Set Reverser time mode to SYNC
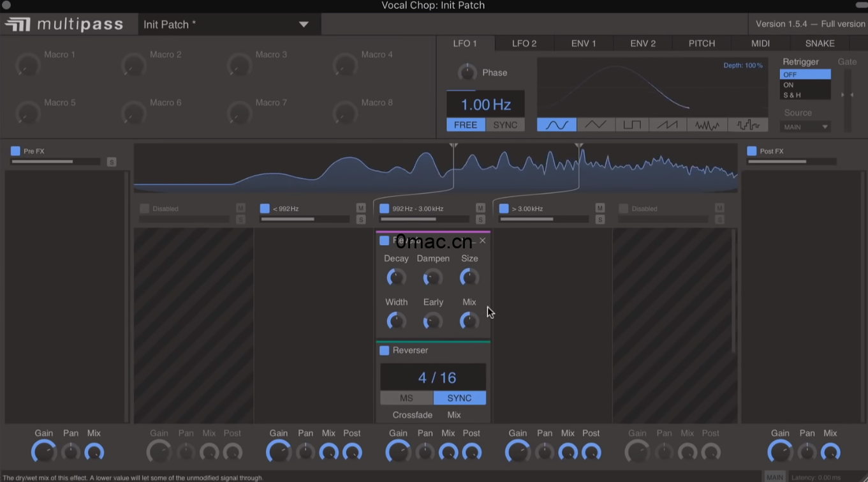Image resolution: width=868 pixels, height=482 pixels. coord(459,398)
